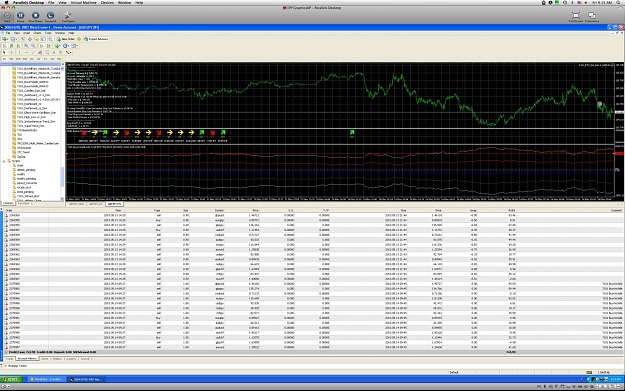Enable Parallels Coherence mode icon
The image size is (625, 391).
[592, 16]
